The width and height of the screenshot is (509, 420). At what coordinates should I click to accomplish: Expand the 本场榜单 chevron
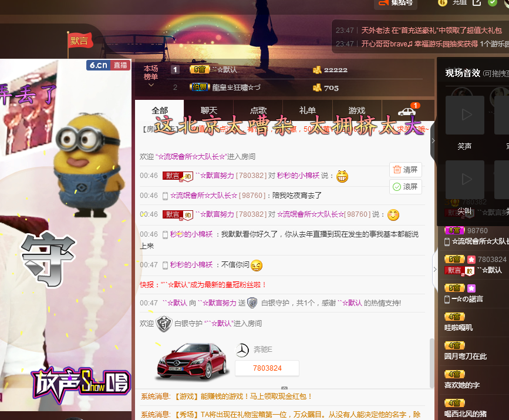click(x=151, y=85)
